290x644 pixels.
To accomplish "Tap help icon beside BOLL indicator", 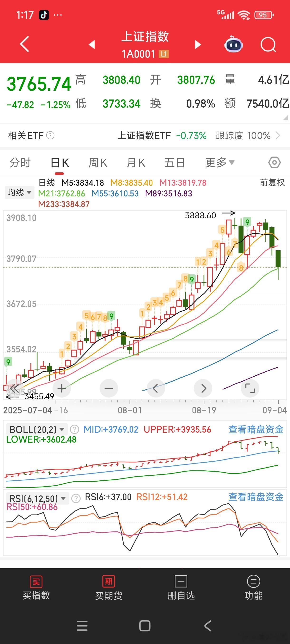I will coord(74,430).
